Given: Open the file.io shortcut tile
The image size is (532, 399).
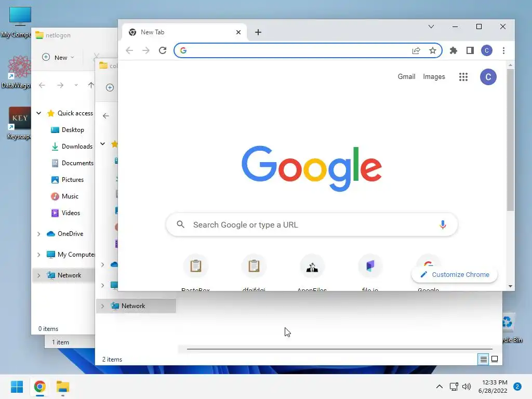Looking at the screenshot, I should 370,273.
